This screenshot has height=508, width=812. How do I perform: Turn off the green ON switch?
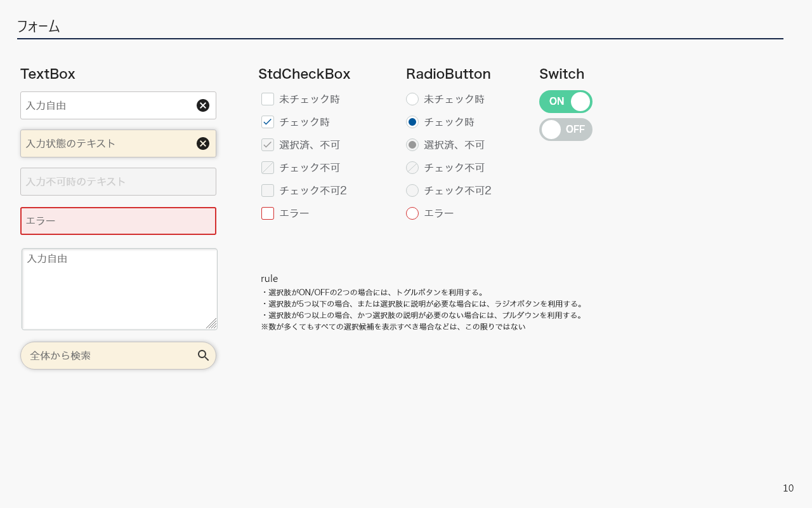pos(565,102)
